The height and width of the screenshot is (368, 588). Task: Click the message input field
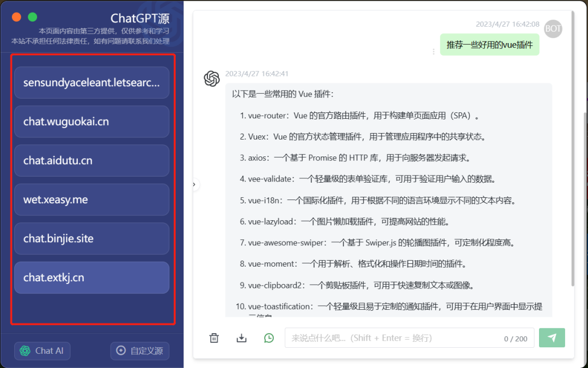409,337
